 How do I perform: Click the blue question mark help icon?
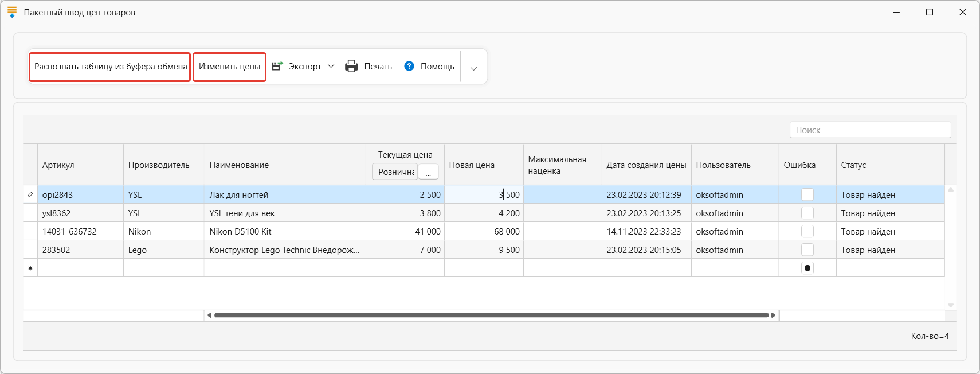(409, 66)
